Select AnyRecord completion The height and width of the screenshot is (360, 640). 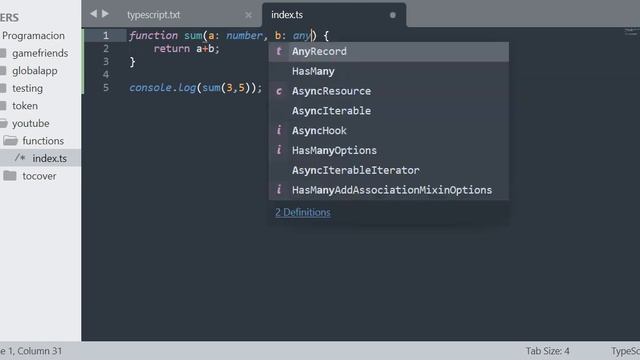point(389,51)
